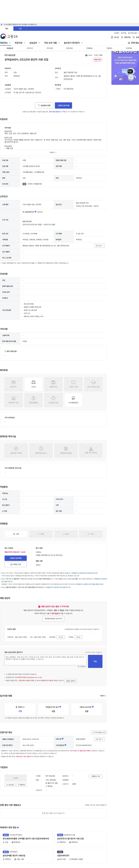Select the 기업정보 section tab
Image resolution: width=139 pixels, height=868 pixels.
pos(109,48)
